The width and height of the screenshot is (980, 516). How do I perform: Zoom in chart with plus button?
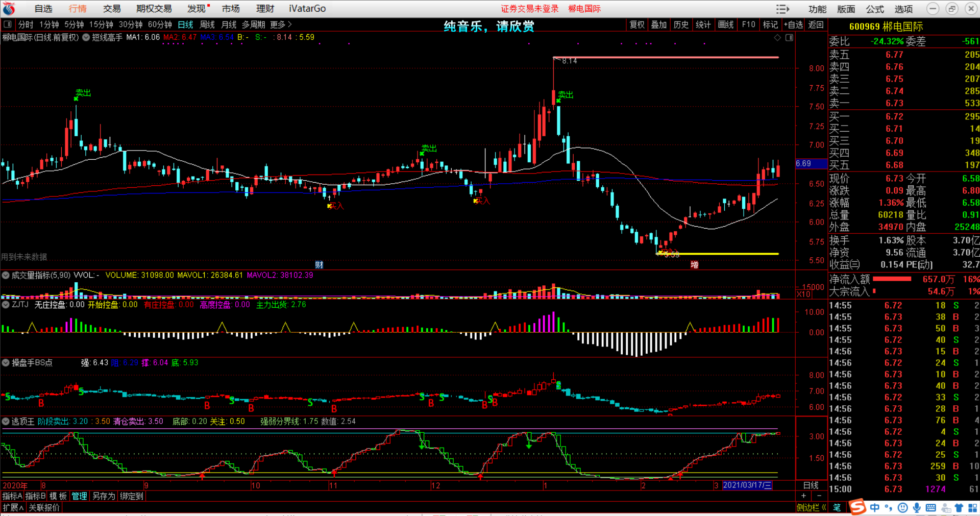(x=803, y=496)
